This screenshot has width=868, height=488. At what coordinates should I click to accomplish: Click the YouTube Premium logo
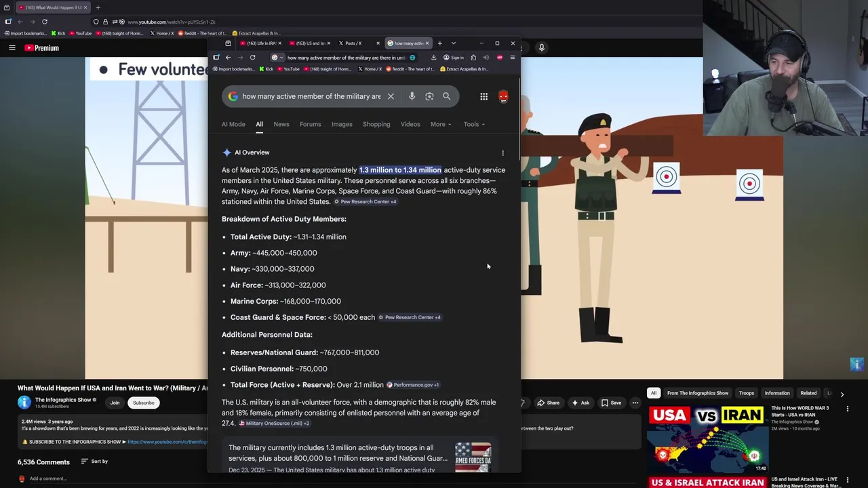[42, 48]
